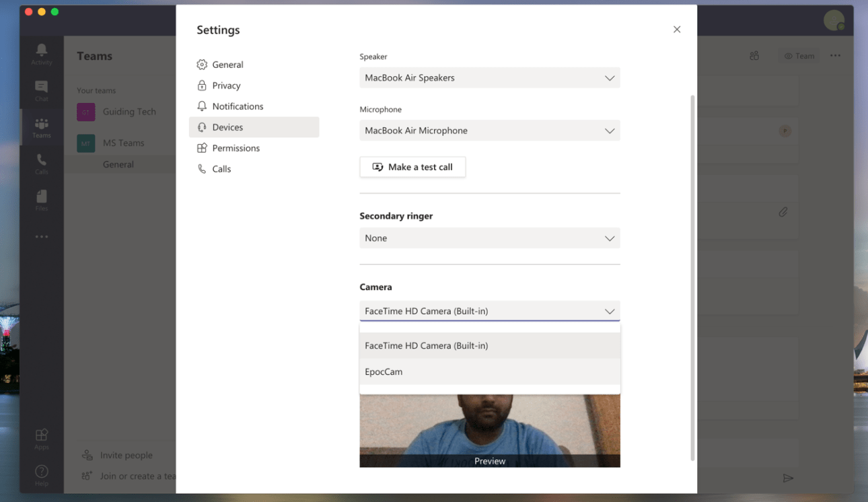868x502 pixels.
Task: Open Chat from the left rail
Action: pyautogui.click(x=41, y=90)
